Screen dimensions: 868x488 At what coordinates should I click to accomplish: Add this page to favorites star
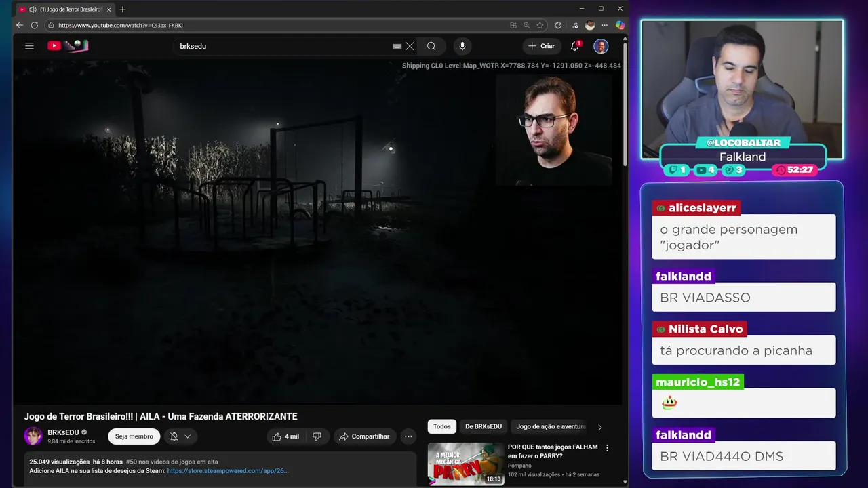point(540,25)
